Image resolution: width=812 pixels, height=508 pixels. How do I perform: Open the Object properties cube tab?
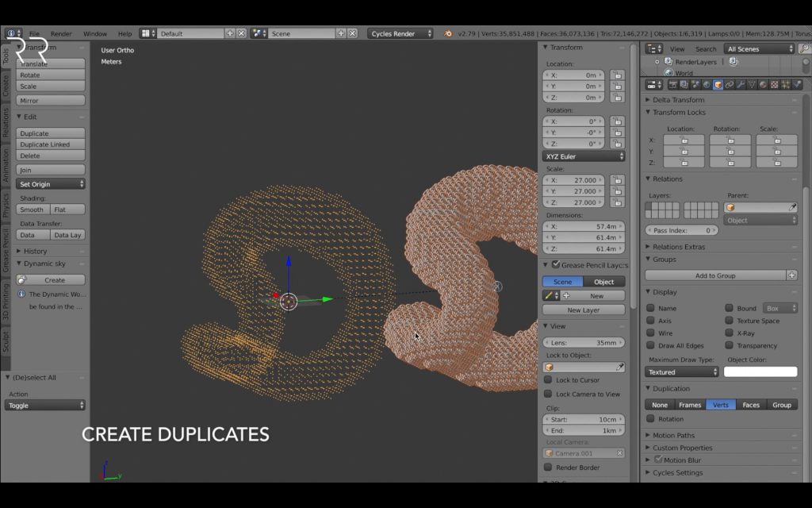click(718, 84)
